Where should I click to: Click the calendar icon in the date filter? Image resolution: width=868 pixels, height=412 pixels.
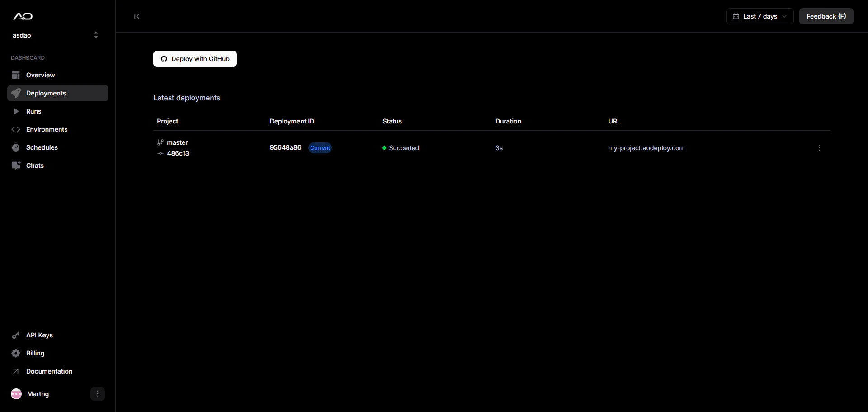[x=736, y=16]
